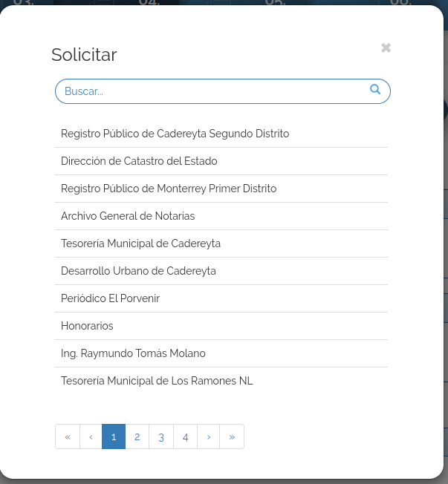Screen dimensions: 448x484
Task: Click the Honorarios option
Action: point(87,326)
